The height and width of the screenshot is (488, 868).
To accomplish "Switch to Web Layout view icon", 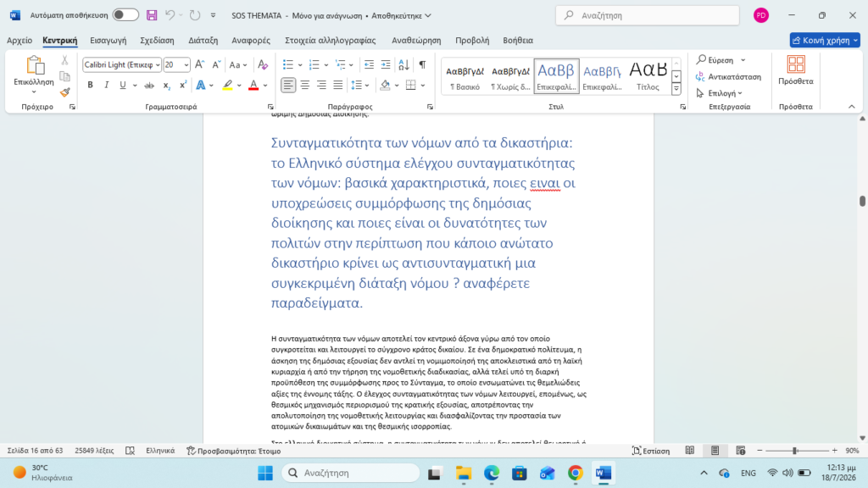I will [741, 451].
